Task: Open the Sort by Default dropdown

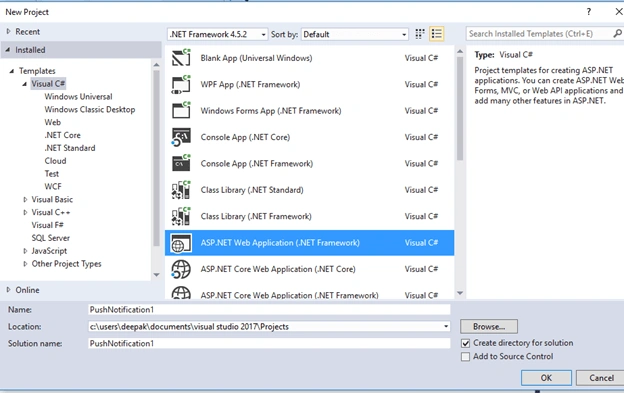Action: pos(355,34)
